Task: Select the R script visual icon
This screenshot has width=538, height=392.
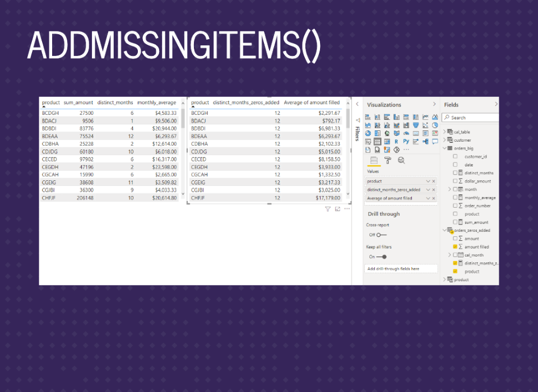Action: 397,142
